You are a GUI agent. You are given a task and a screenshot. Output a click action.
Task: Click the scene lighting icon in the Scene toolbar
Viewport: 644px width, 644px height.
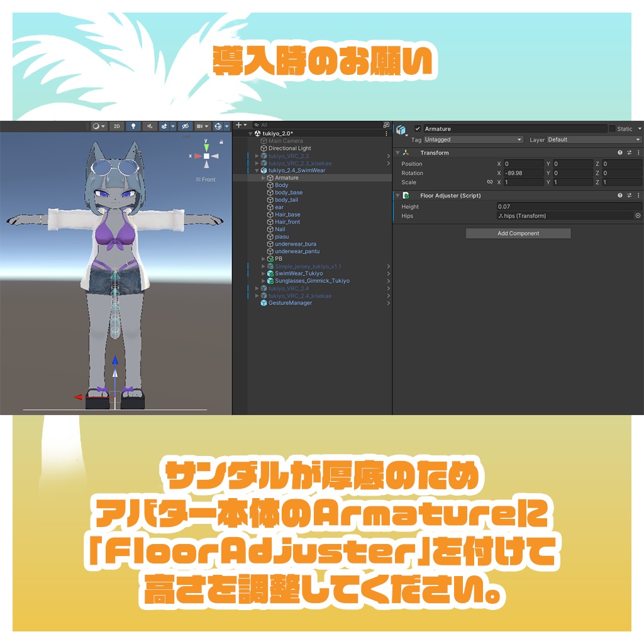(134, 126)
